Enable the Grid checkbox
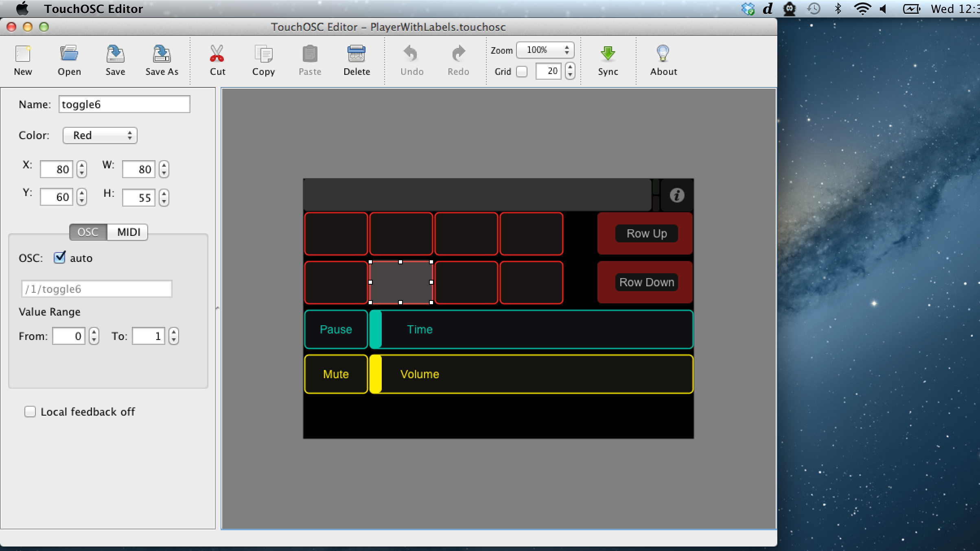 tap(522, 72)
